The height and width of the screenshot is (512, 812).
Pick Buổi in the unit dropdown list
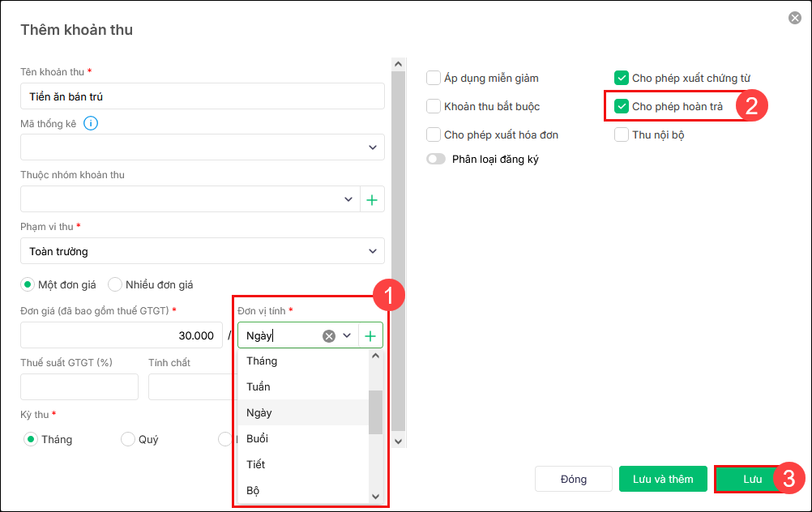click(257, 439)
